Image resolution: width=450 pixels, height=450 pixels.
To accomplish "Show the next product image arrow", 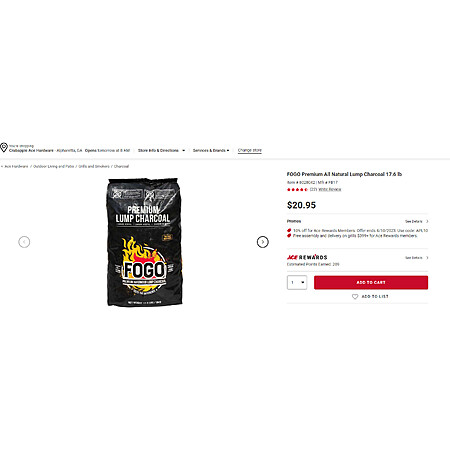I will coord(263,242).
